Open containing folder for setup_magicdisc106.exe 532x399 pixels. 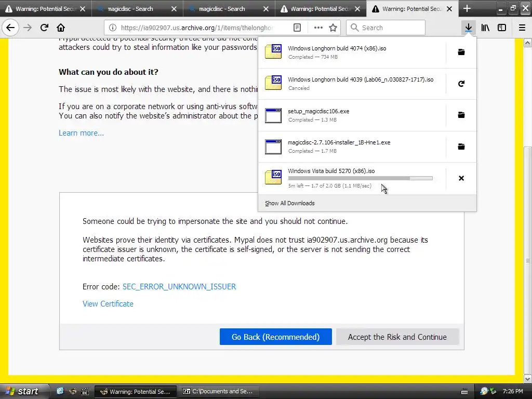(461, 115)
